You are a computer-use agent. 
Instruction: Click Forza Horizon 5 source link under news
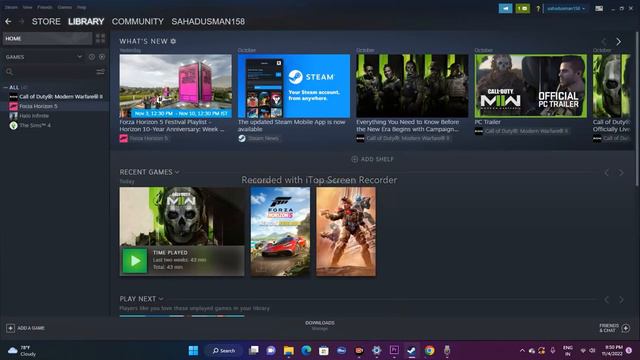(149, 138)
